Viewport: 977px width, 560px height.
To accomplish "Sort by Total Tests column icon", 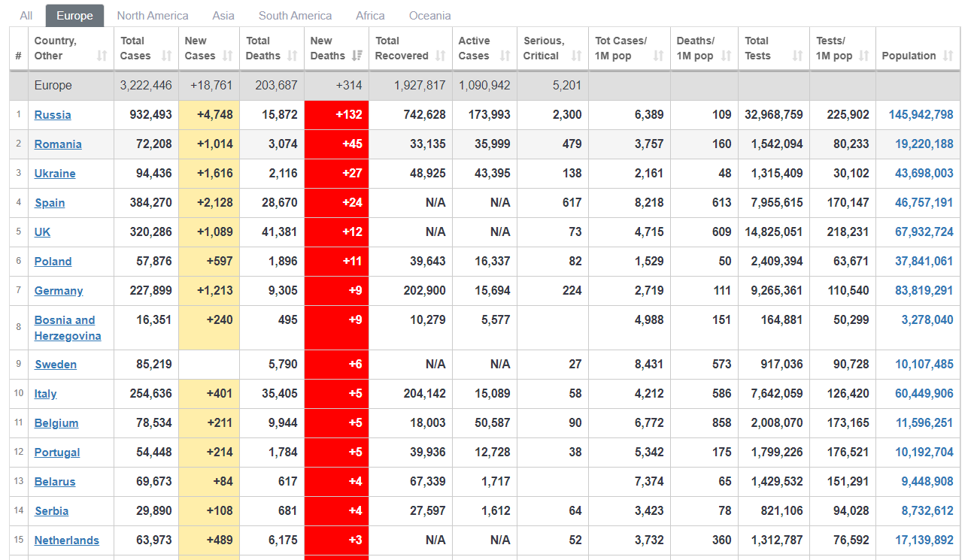I will [797, 56].
